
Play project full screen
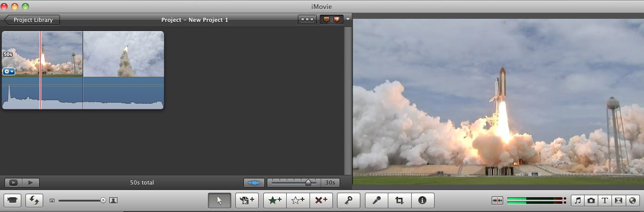tap(13, 183)
